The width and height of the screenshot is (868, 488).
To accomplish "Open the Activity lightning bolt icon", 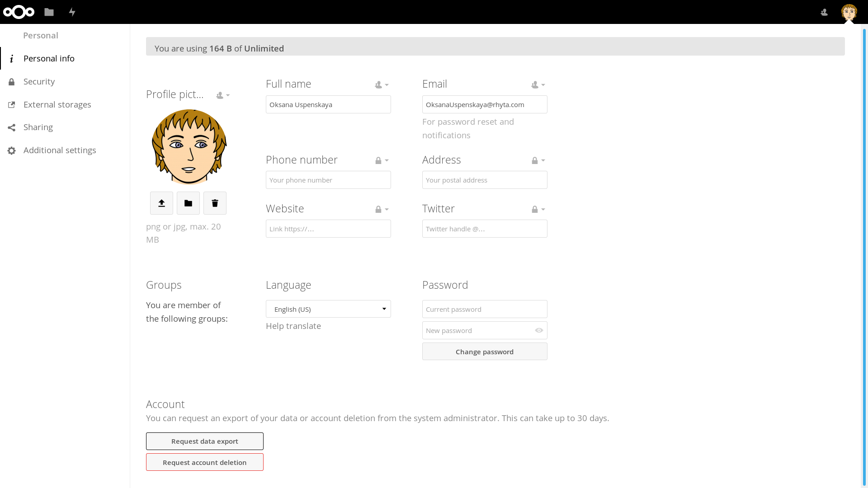I will click(x=72, y=12).
